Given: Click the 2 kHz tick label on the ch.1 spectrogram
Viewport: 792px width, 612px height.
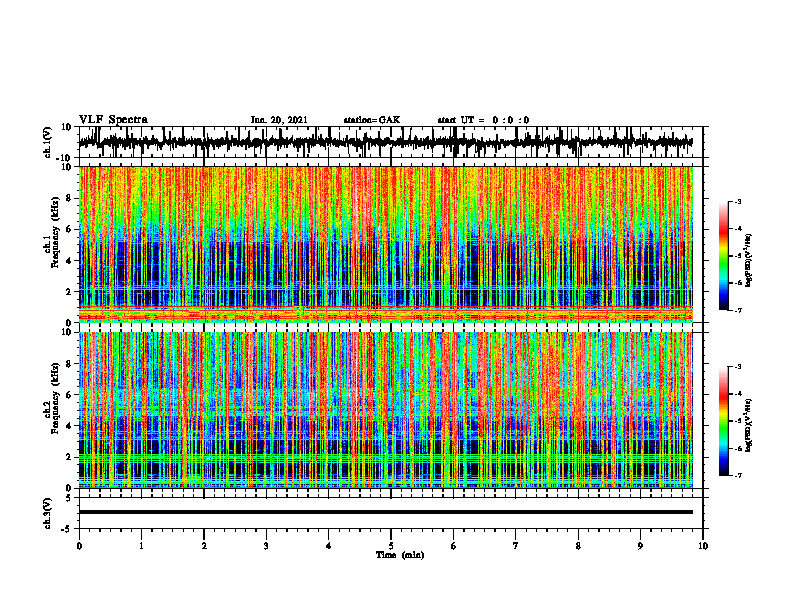Looking at the screenshot, I should 69,291.
